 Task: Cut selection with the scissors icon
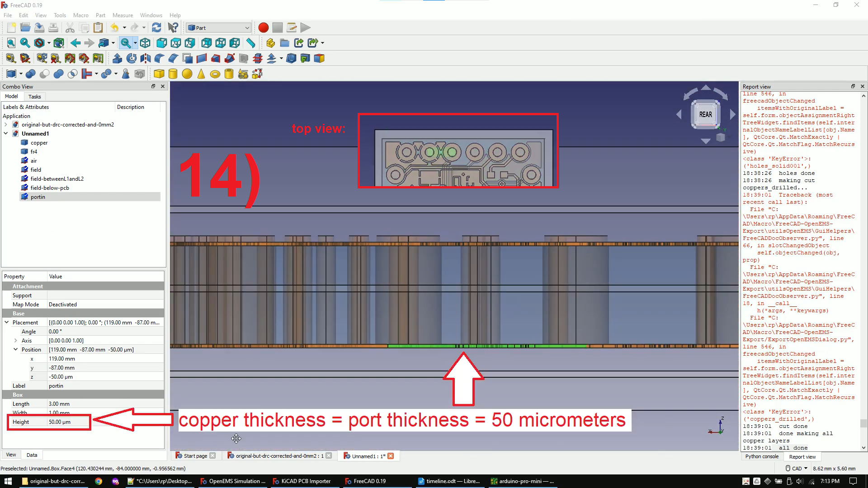(x=70, y=28)
